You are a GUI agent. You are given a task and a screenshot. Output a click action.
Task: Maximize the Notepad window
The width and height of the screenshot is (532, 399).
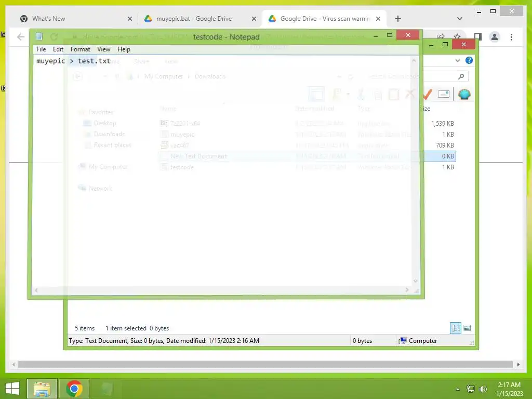click(x=390, y=35)
